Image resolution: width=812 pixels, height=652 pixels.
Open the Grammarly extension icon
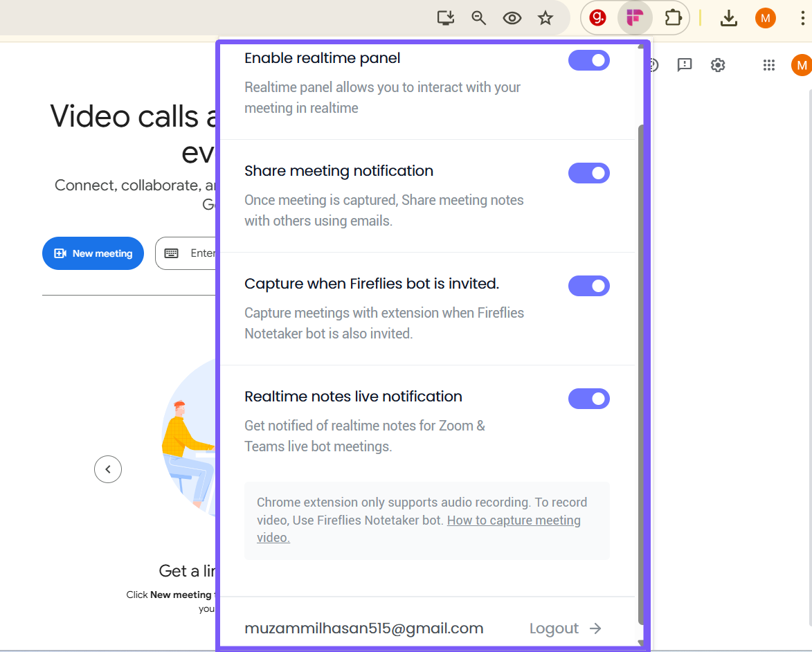pyautogui.click(x=597, y=18)
